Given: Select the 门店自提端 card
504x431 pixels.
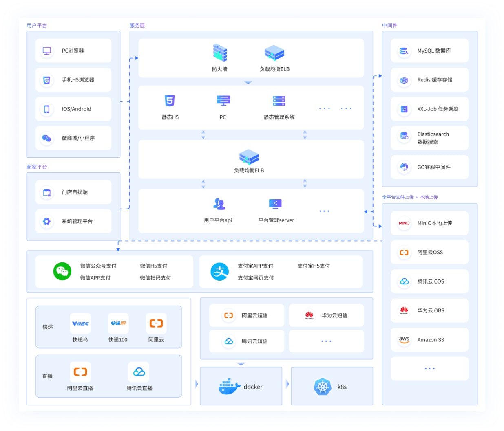Looking at the screenshot, I should (x=73, y=192).
